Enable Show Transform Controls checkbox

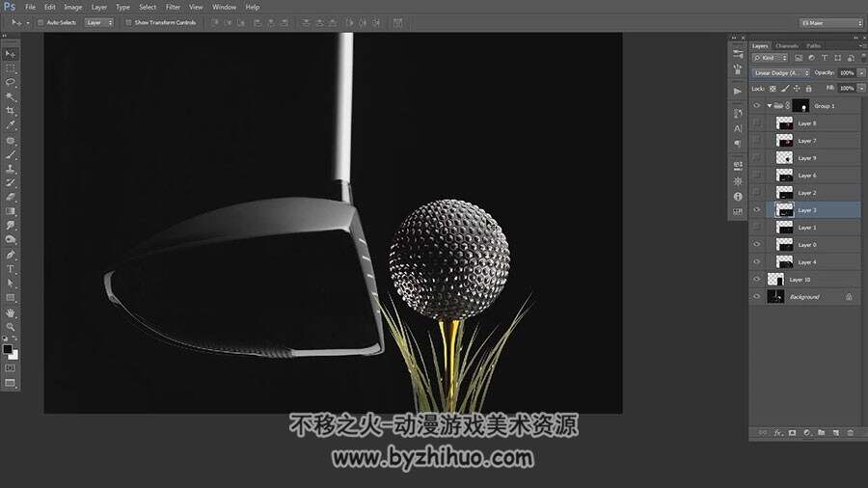pyautogui.click(x=128, y=23)
